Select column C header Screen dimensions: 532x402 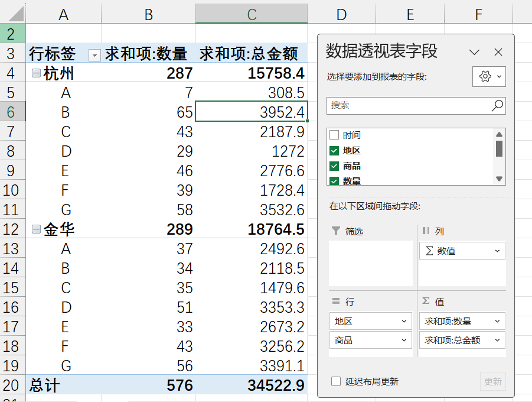252,14
